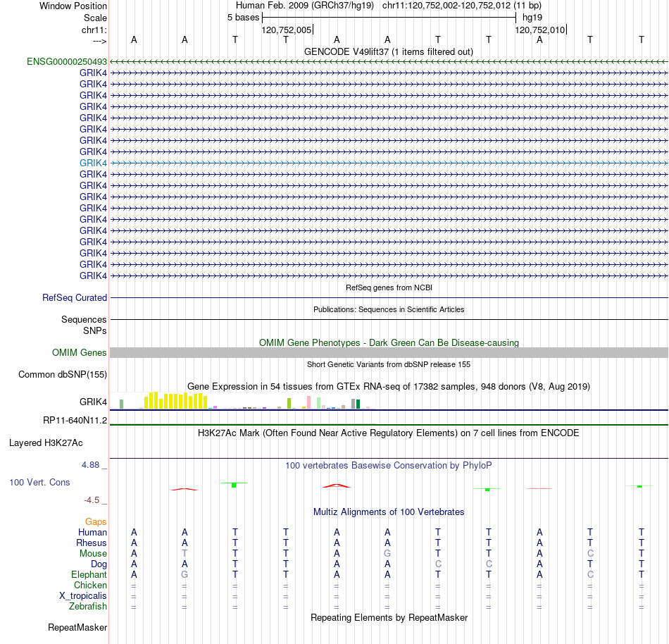Open the RefSeq genes from NCBI title
669x644 pixels.
coord(389,287)
